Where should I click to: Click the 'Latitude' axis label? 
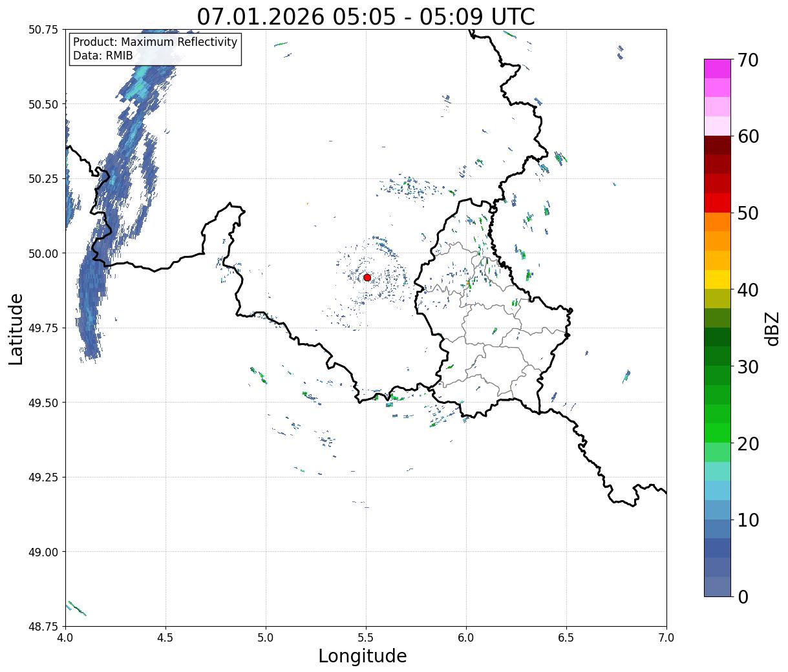point(16,328)
